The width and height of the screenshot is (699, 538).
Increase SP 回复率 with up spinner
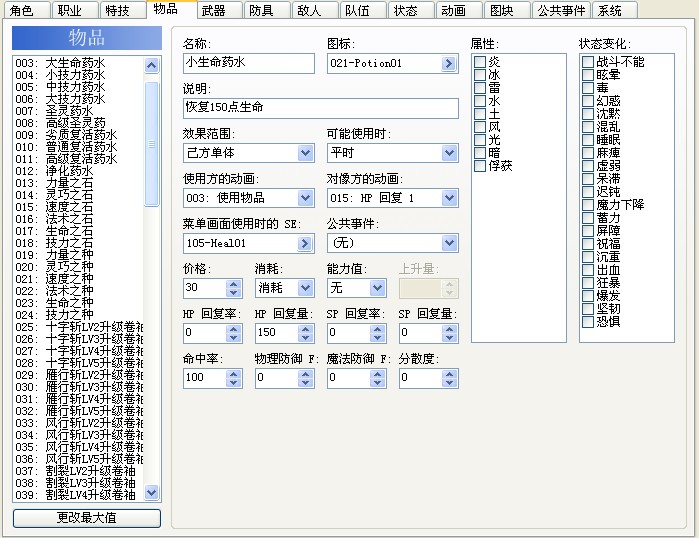click(378, 329)
